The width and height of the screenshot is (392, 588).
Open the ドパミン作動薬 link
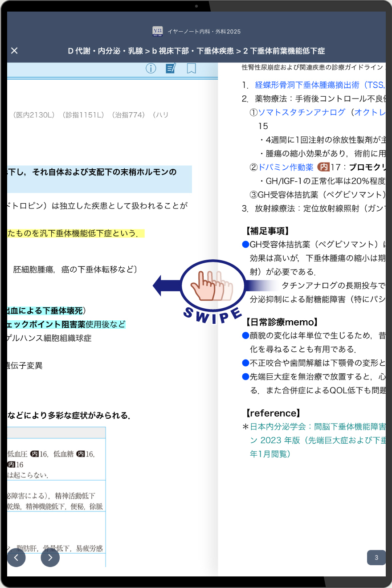pos(286,167)
